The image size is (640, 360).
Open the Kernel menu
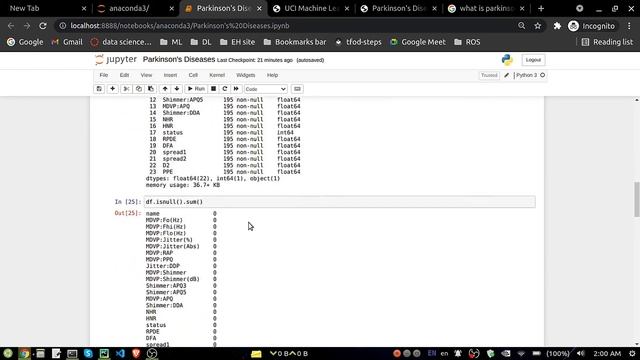(217, 75)
